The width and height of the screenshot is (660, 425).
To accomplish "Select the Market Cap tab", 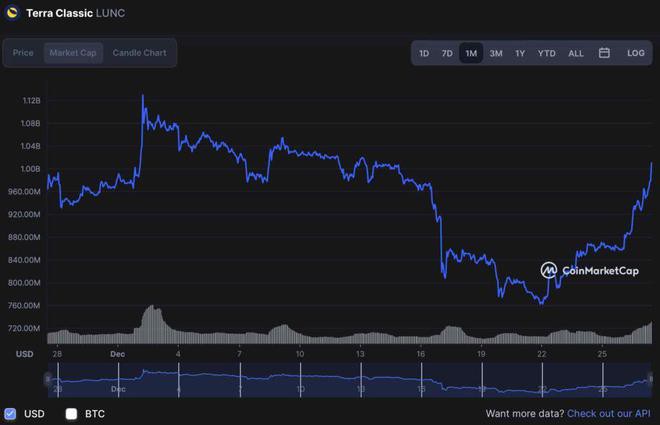I will click(73, 53).
